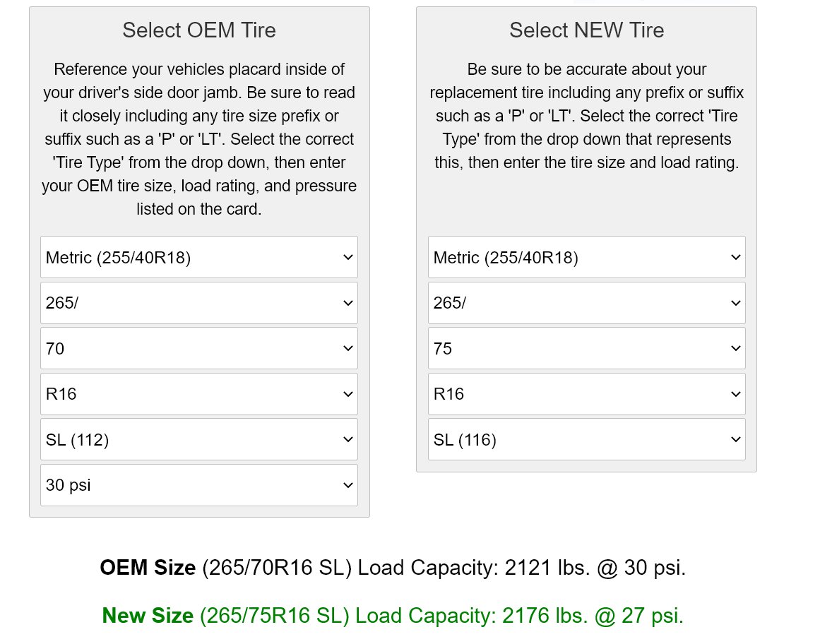Open the NEW load rating SL (116) dropdown

[x=587, y=440]
